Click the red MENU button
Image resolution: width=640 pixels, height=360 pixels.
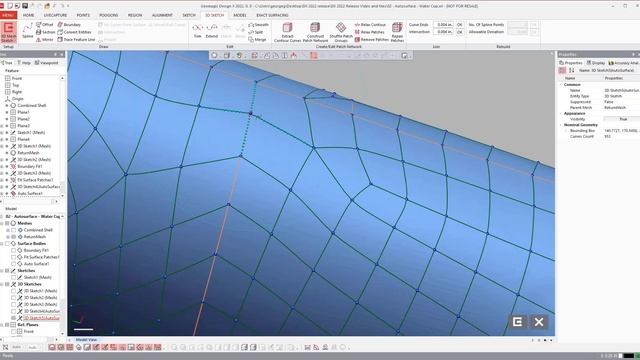pos(8,15)
